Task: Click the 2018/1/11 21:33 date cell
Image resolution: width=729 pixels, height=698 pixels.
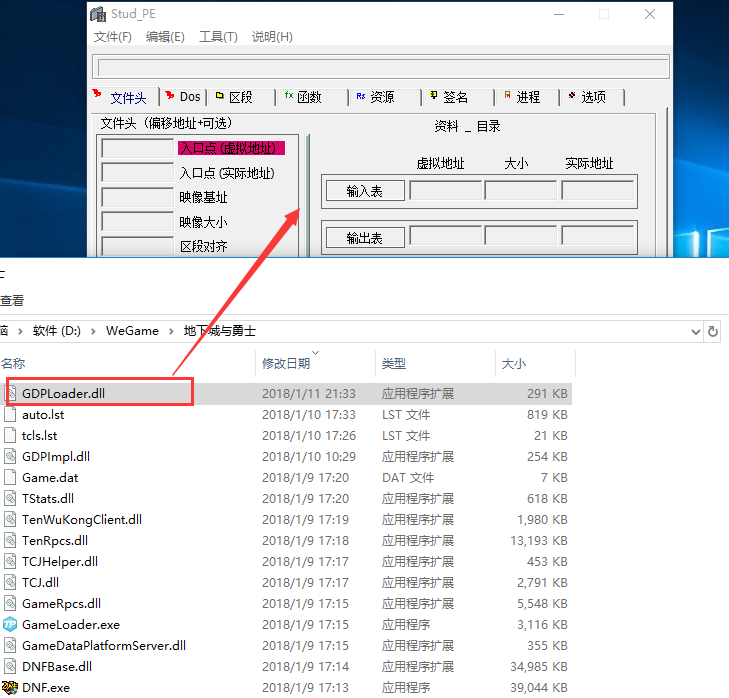Action: tap(309, 393)
